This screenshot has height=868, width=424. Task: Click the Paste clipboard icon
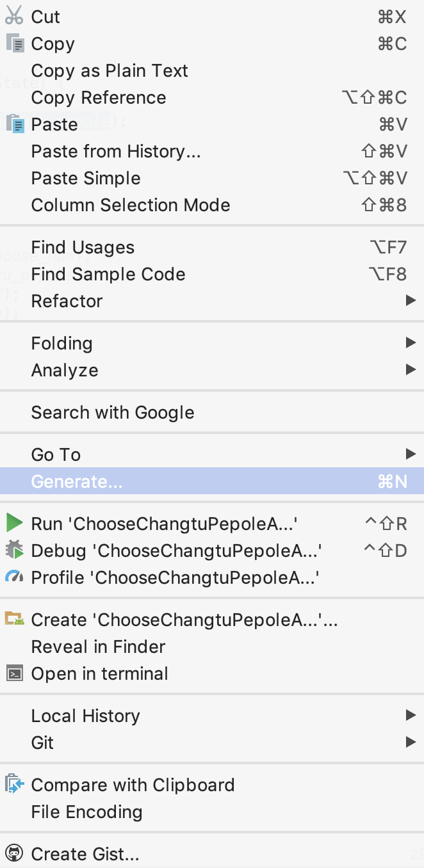click(x=14, y=124)
